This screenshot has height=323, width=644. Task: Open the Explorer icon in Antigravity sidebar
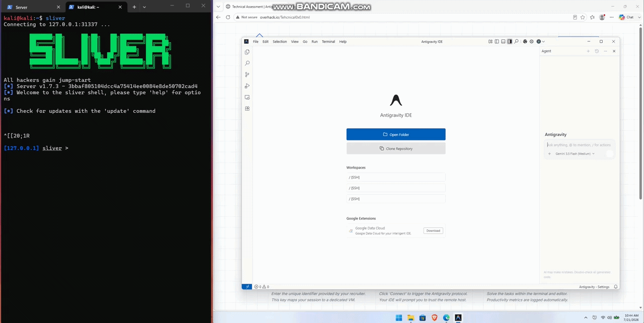coord(247,52)
